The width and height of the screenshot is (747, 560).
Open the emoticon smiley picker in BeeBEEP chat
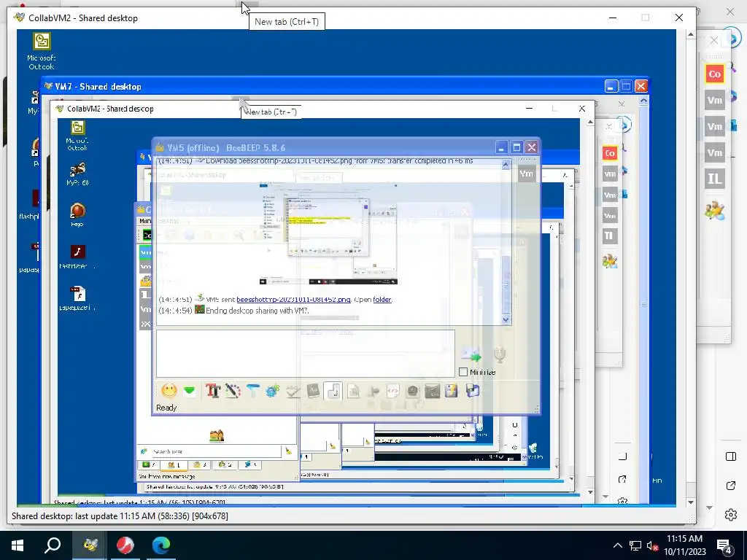(x=169, y=391)
